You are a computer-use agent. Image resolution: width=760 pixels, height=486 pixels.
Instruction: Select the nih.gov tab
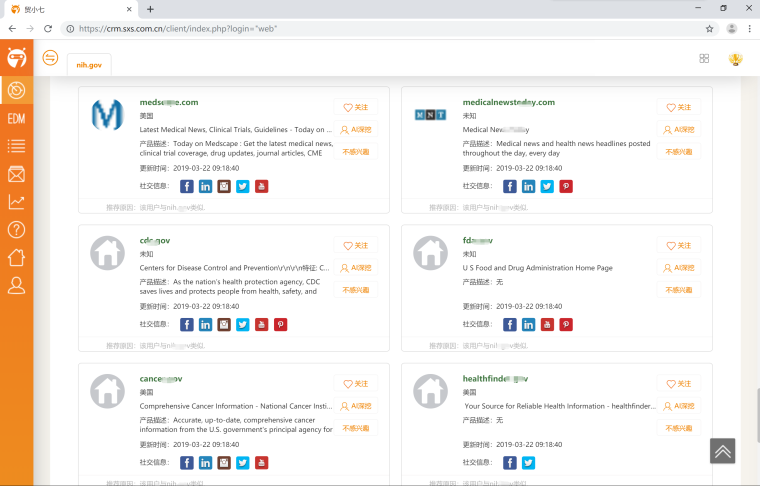(x=89, y=65)
